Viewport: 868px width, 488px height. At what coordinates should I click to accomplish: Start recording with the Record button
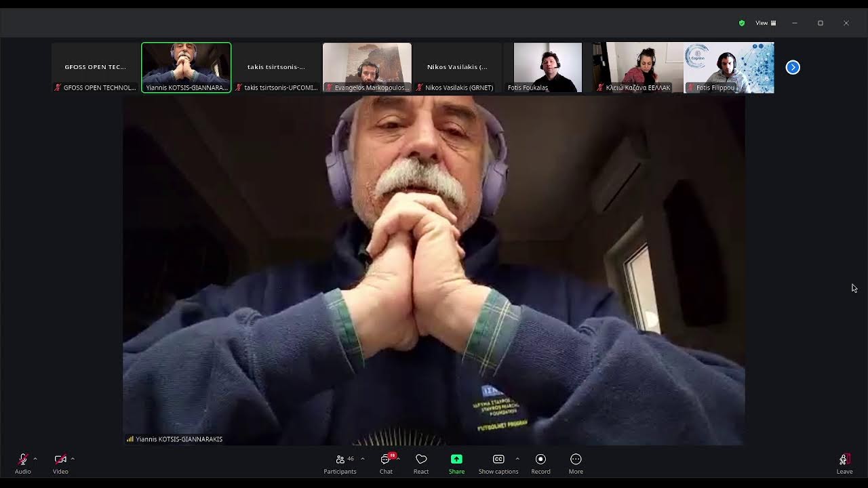pyautogui.click(x=540, y=463)
